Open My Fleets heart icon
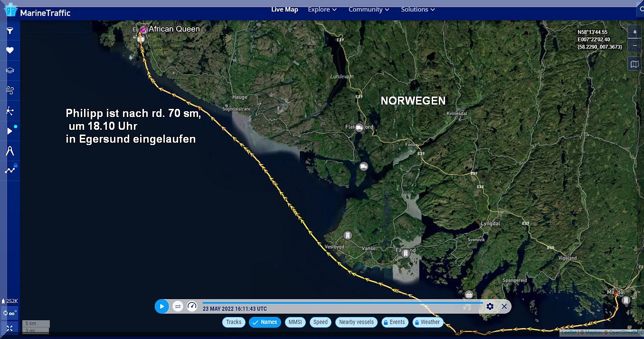Screen dimensions: 644x339 pos(10,50)
